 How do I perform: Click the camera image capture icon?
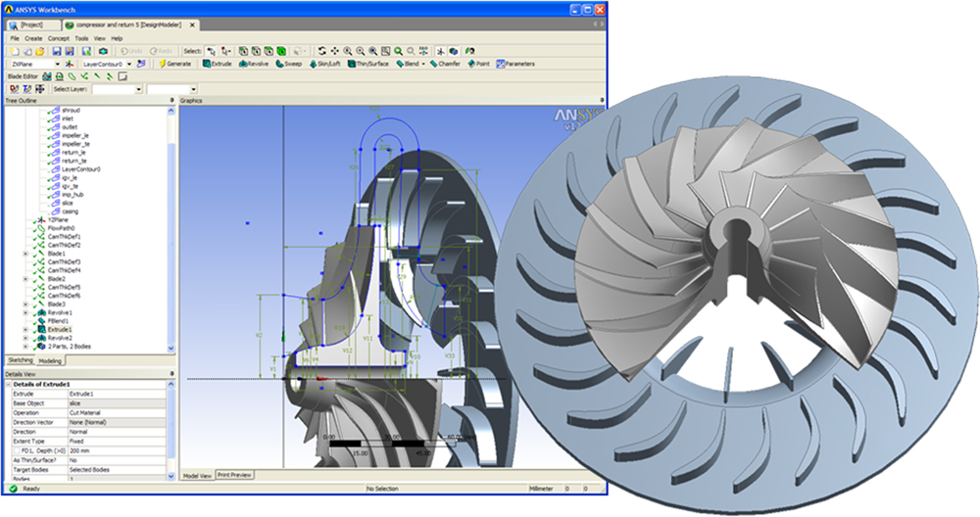tap(103, 51)
